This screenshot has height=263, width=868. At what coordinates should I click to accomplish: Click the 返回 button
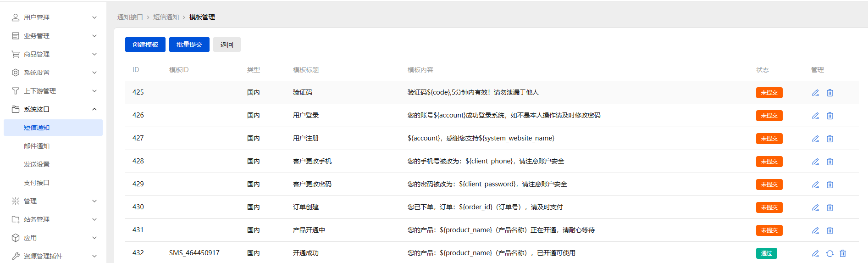[x=227, y=45]
